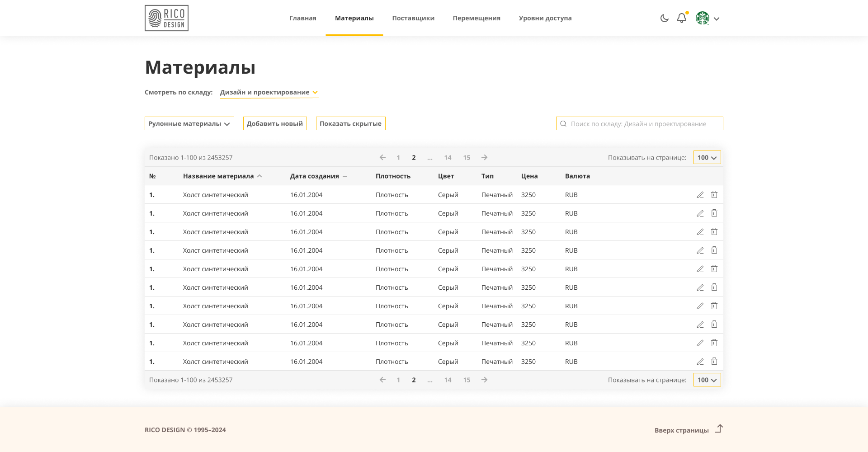Go to previous page in bottom pagination

(382, 380)
